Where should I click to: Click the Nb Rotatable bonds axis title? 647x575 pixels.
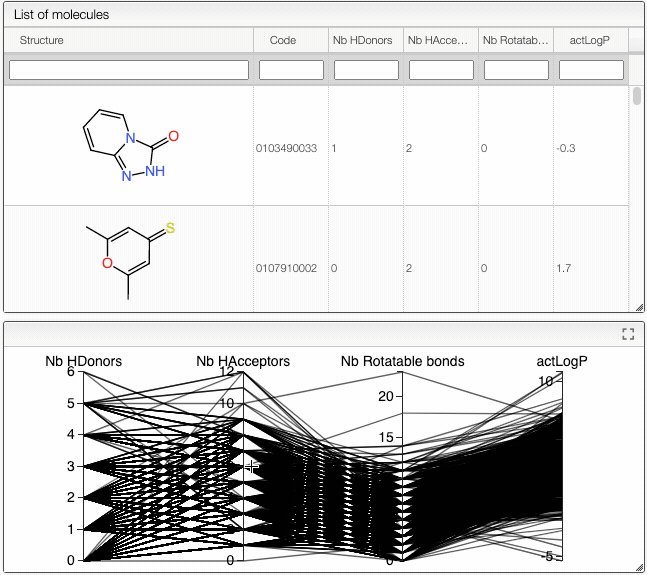click(x=402, y=361)
